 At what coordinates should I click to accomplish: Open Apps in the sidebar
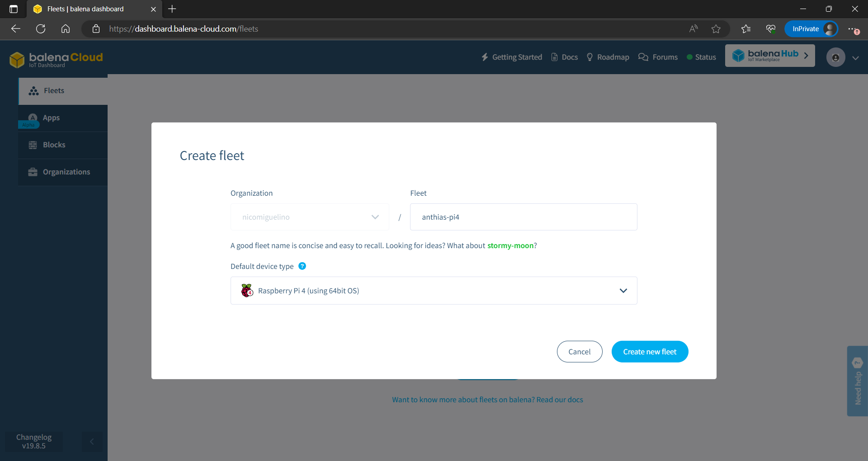63,118
